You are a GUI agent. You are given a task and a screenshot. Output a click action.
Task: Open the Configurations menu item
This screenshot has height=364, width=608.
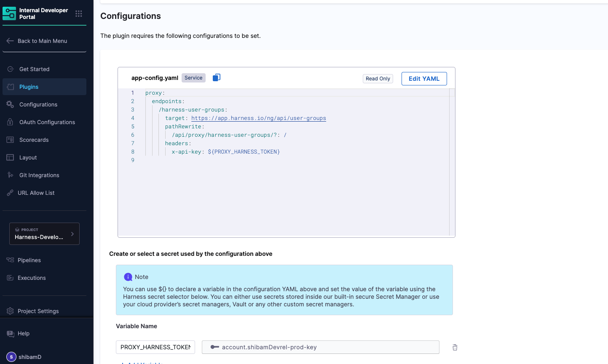pos(38,104)
